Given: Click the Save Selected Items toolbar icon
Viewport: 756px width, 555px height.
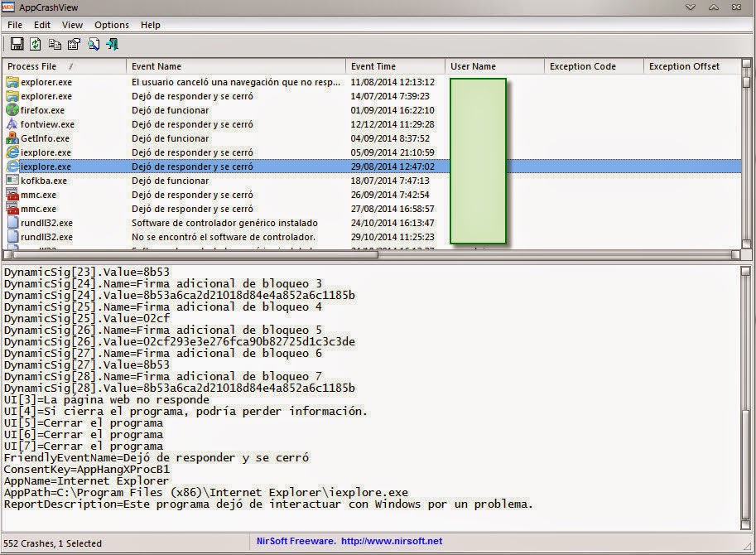Looking at the screenshot, I should [17, 44].
